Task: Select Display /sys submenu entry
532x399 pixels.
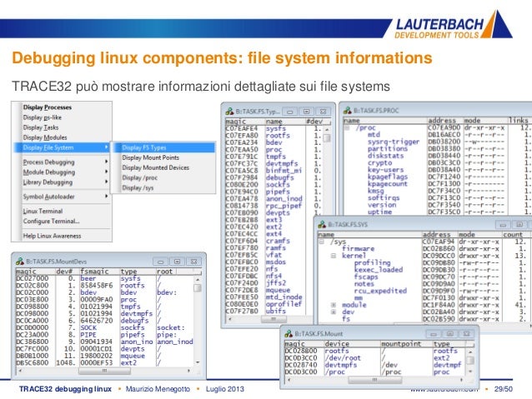Action: tap(138, 187)
